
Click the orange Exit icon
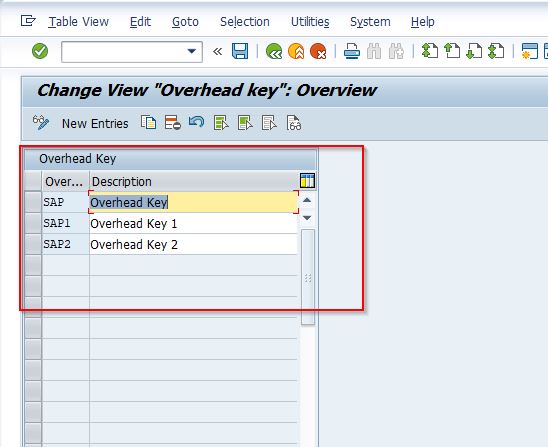tap(296, 51)
